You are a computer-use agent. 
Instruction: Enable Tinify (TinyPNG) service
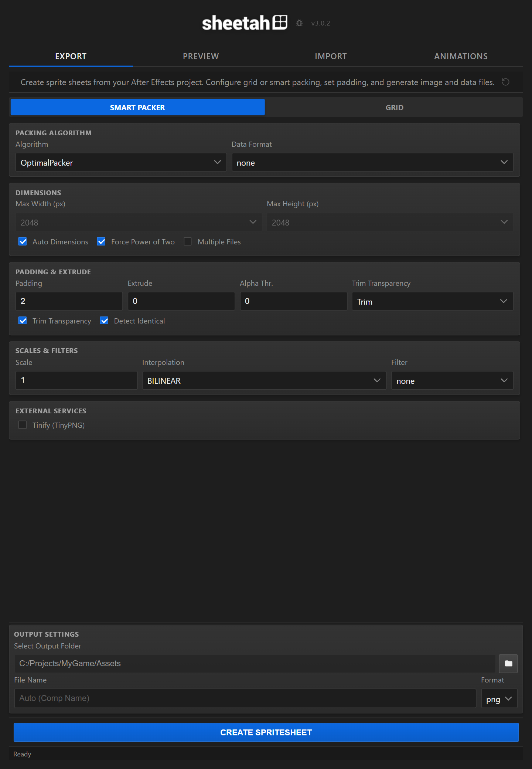23,425
